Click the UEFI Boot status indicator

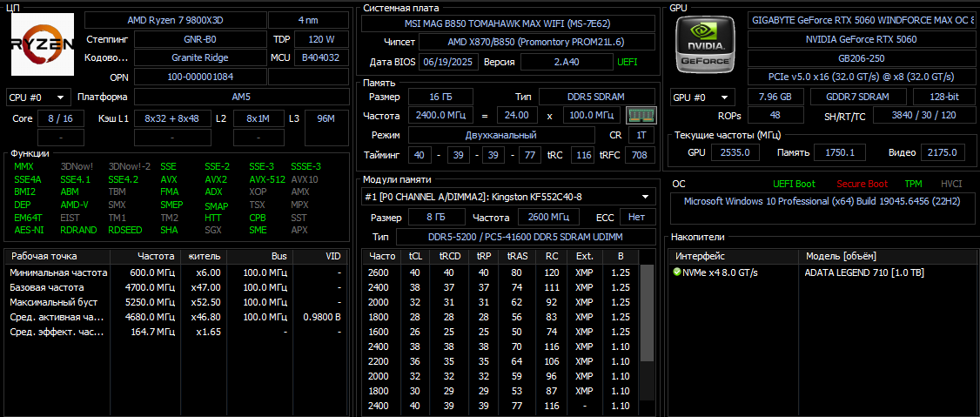pos(794,184)
